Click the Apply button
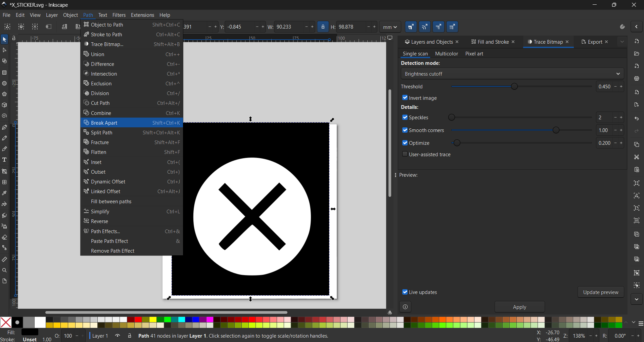Image resolution: width=644 pixels, height=342 pixels. pyautogui.click(x=519, y=307)
